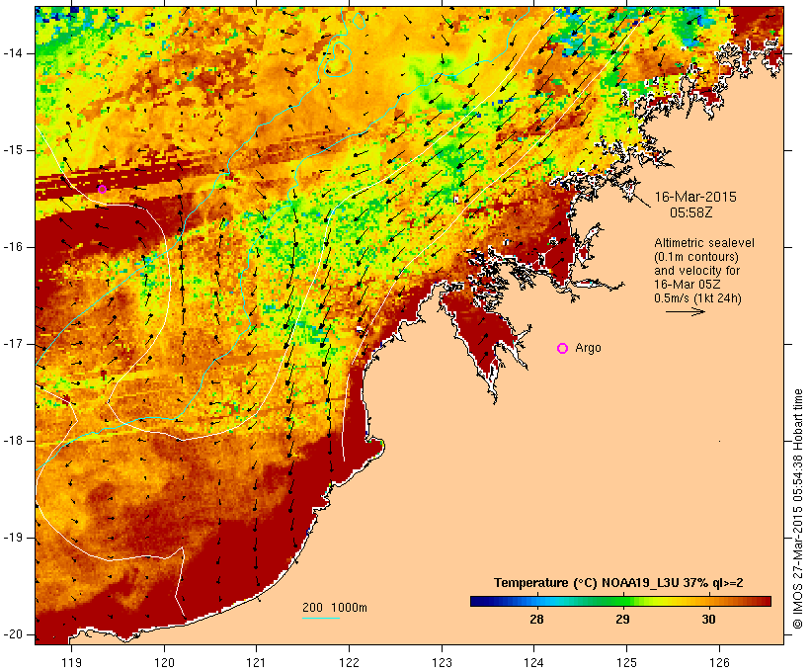Click the 125 longitude axis label
This screenshot has height=672, width=810.
click(626, 662)
